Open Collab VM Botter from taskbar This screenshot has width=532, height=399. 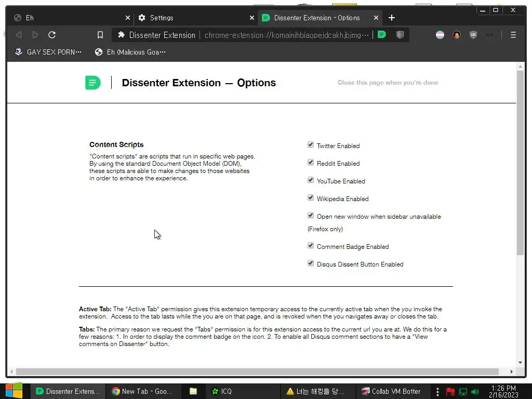point(392,391)
